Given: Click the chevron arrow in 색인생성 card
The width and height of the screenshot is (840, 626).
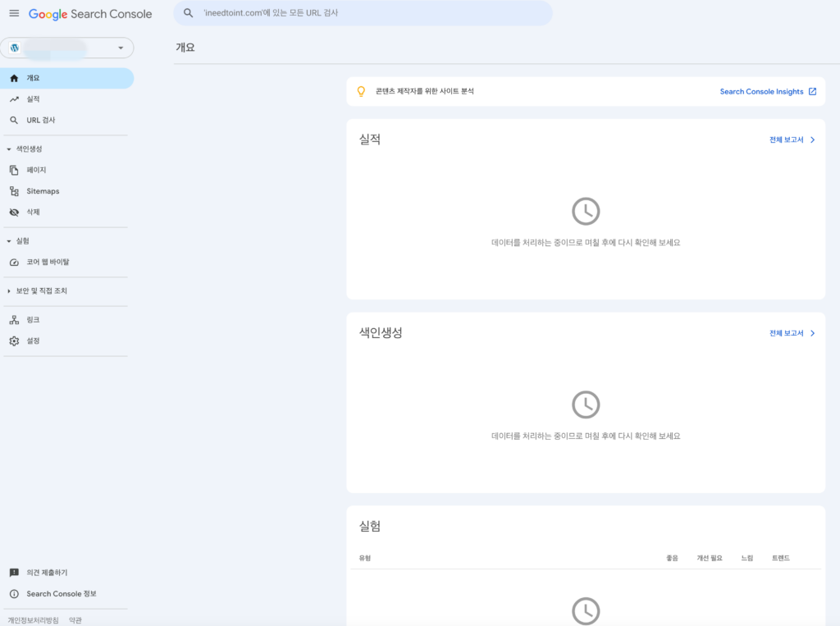Looking at the screenshot, I should coord(813,333).
